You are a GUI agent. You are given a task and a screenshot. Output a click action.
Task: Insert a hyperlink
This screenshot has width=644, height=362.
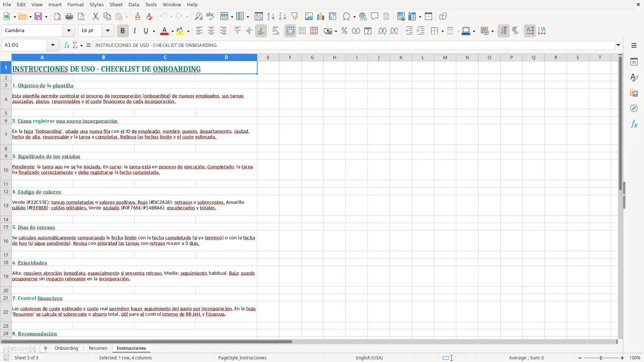coord(363,17)
